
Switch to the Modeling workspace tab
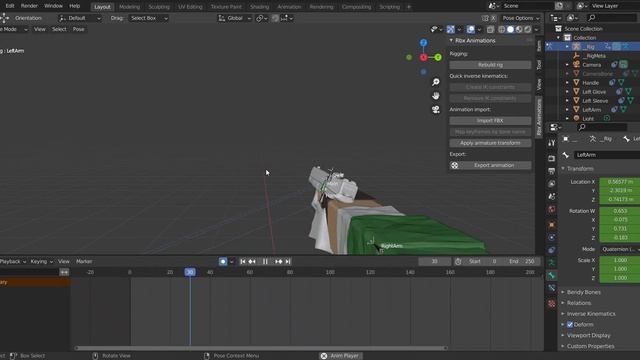[129, 7]
